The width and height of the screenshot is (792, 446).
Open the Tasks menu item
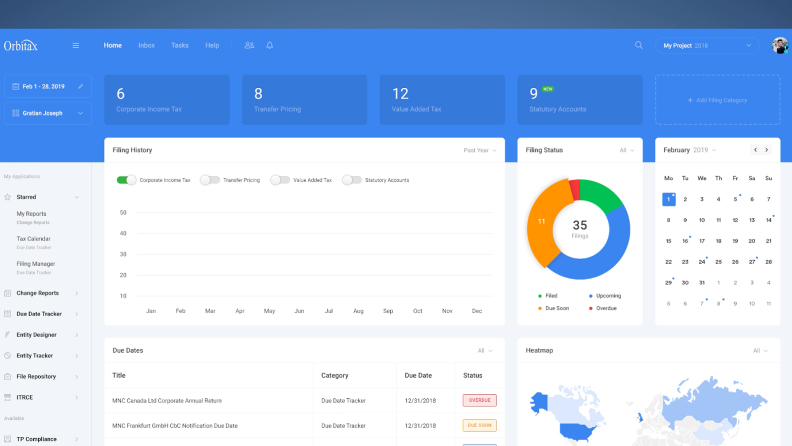tap(180, 45)
